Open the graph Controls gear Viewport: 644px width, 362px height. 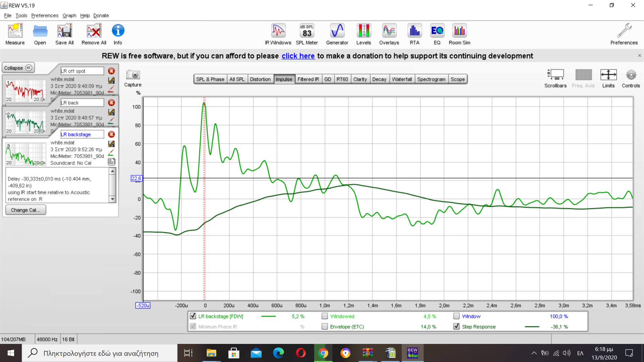(631, 78)
